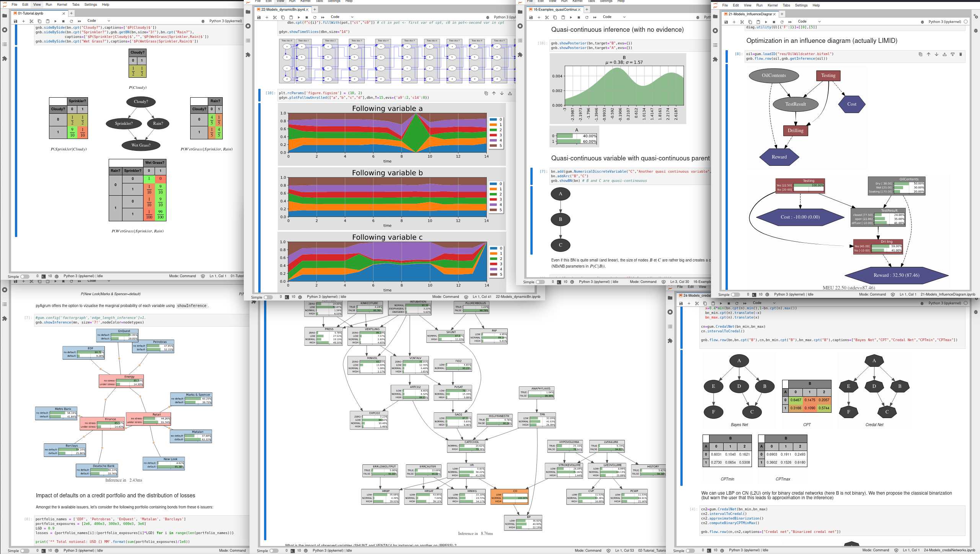Run selected cell in 21-Models_InfluenceDiagram notebook
This screenshot has width=980, height=554.
(766, 22)
